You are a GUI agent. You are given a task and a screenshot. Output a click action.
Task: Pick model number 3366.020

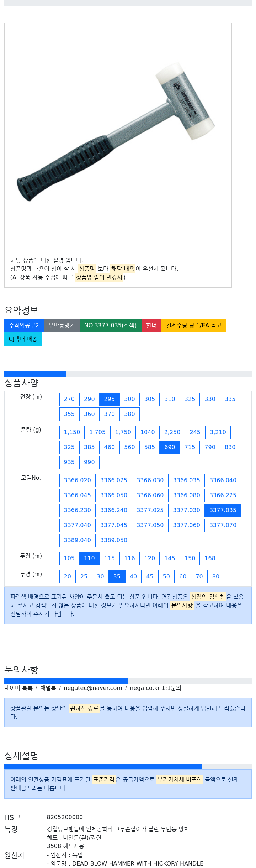click(x=78, y=480)
